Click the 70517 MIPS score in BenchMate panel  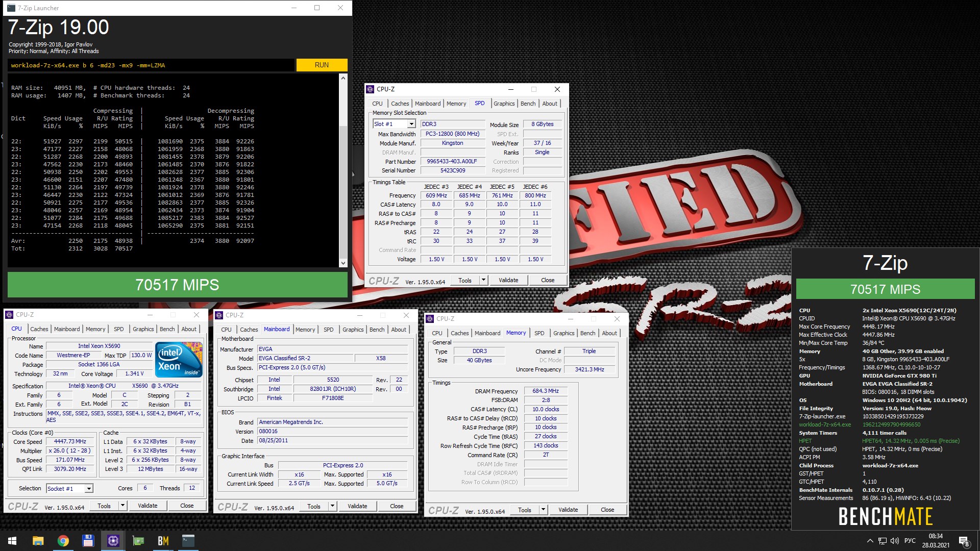click(x=885, y=289)
